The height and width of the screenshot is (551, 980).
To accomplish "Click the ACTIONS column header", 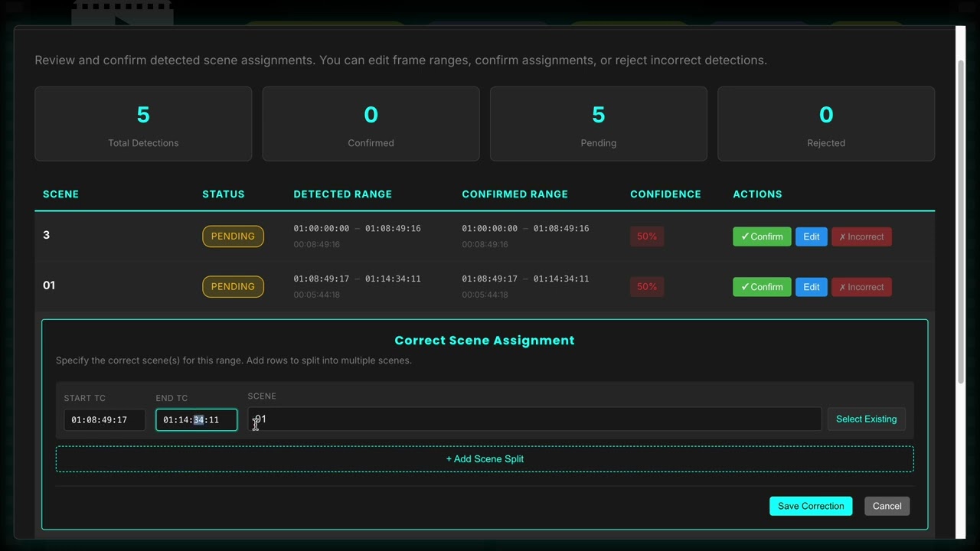I will (757, 194).
